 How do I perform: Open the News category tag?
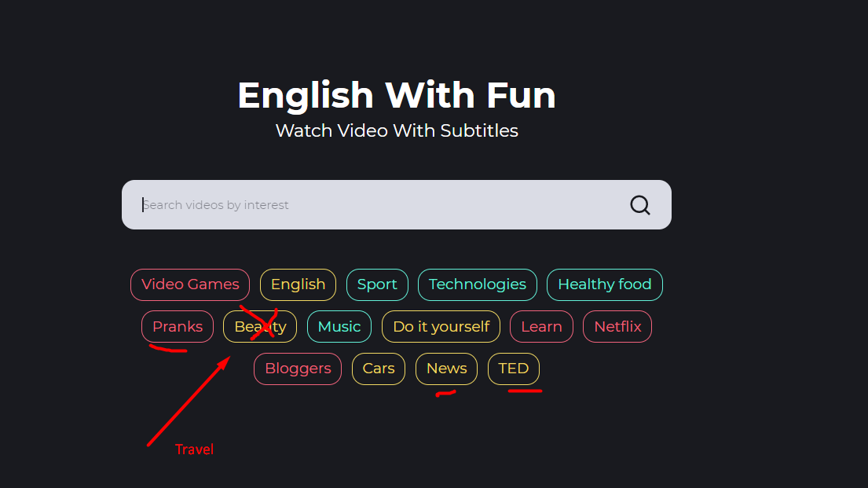click(x=446, y=369)
